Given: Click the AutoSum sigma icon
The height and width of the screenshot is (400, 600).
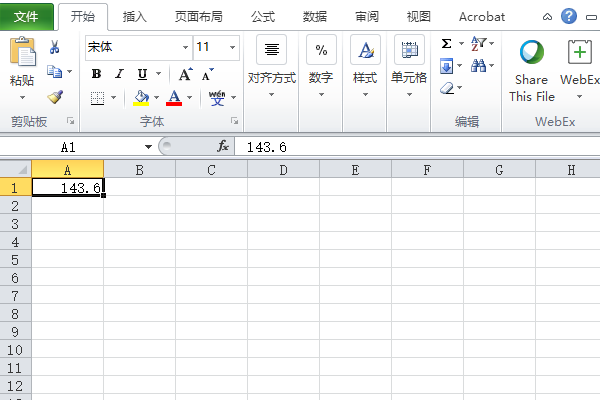Looking at the screenshot, I should 446,43.
